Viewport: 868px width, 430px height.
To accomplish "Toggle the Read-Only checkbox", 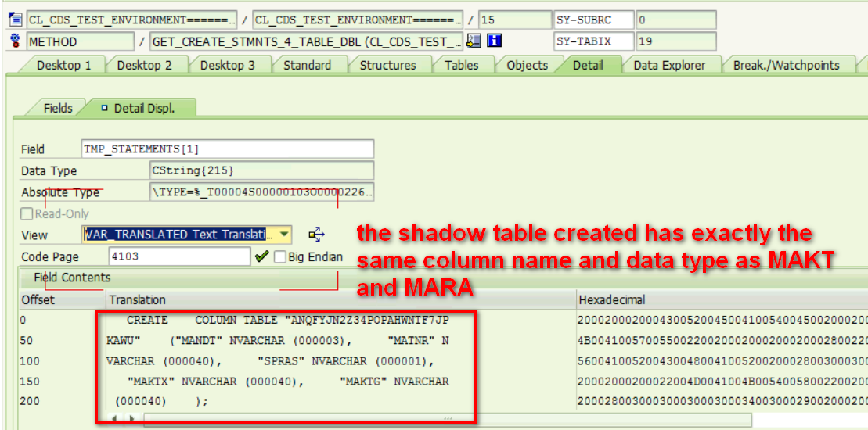I will 26,214.
